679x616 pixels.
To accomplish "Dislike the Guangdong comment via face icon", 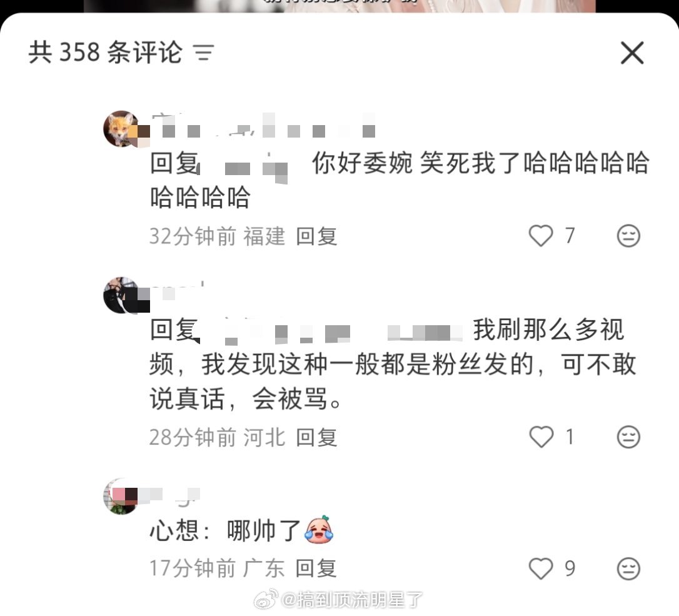I will (x=628, y=568).
